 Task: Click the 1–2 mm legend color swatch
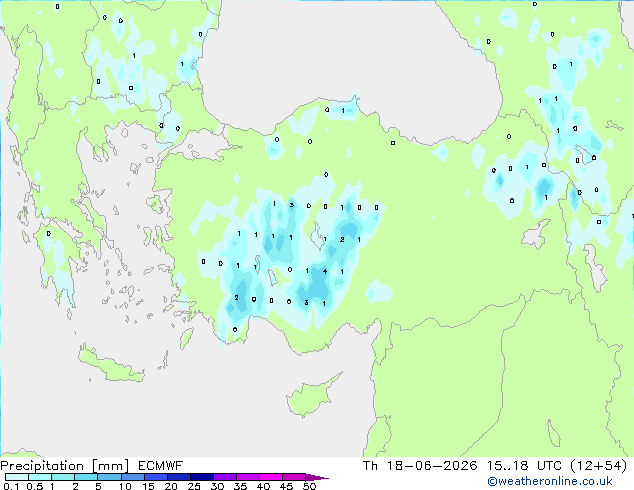pos(63,477)
